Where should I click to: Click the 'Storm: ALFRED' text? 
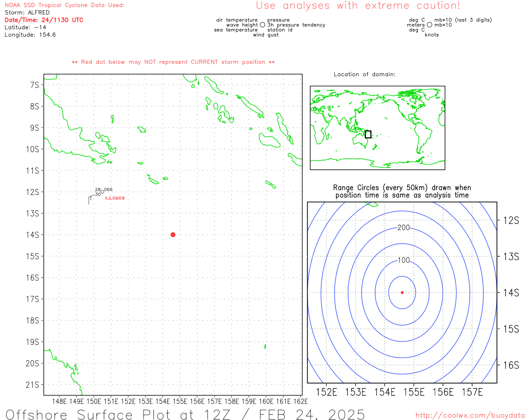coord(27,13)
